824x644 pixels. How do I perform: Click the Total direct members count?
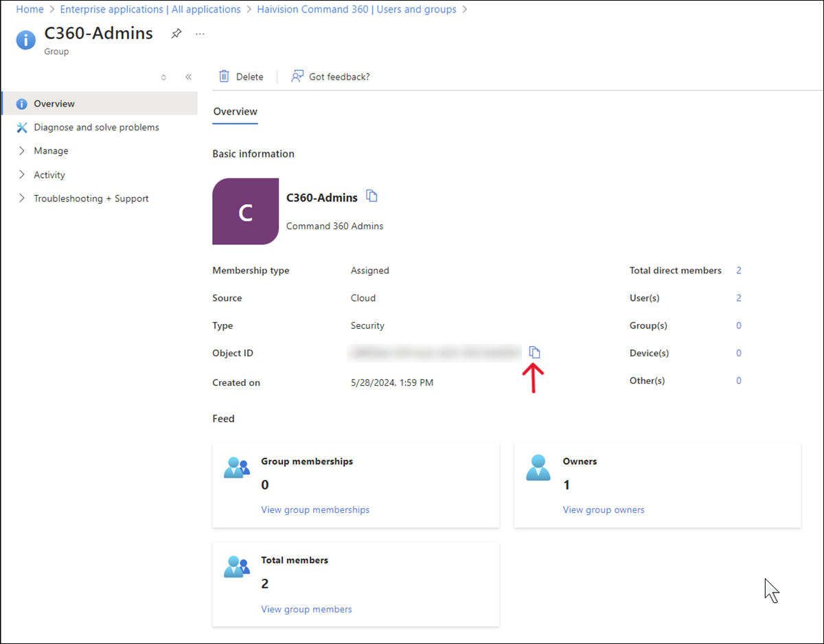[739, 271]
